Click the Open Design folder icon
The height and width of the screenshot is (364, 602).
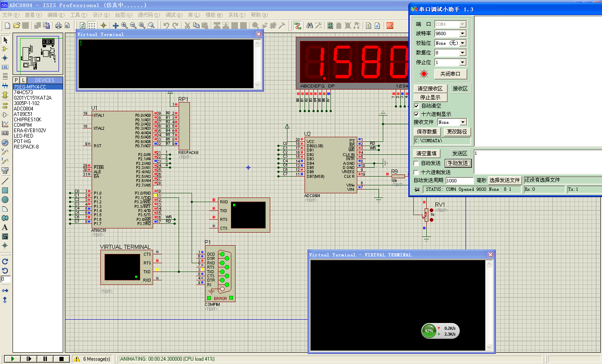16,26
